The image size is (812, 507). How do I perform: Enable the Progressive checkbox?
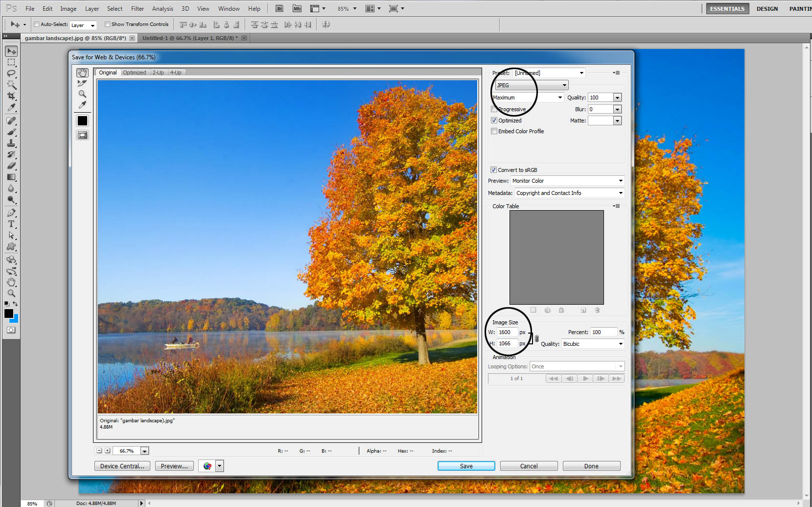pos(494,109)
